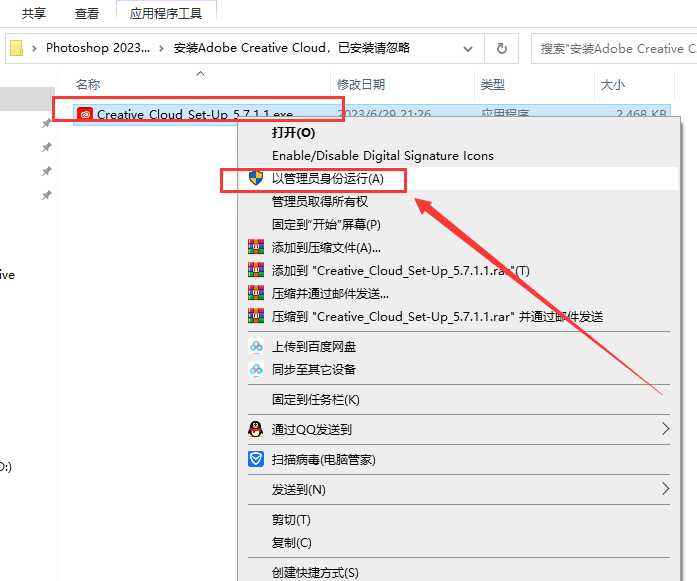The image size is (697, 581).
Task: Refresh the folder with the reload button
Action: (x=501, y=48)
